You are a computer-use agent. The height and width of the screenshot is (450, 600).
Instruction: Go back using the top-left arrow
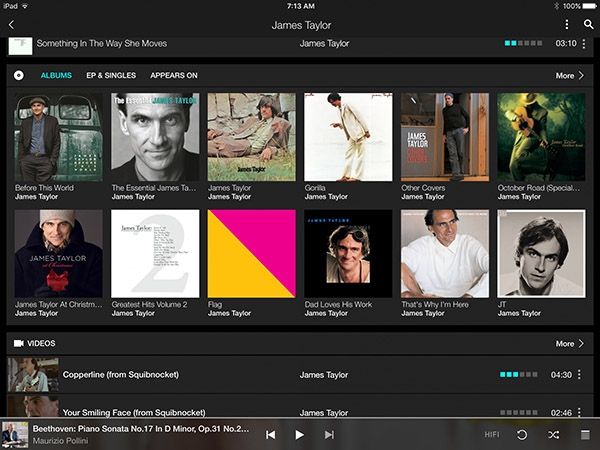(x=13, y=24)
